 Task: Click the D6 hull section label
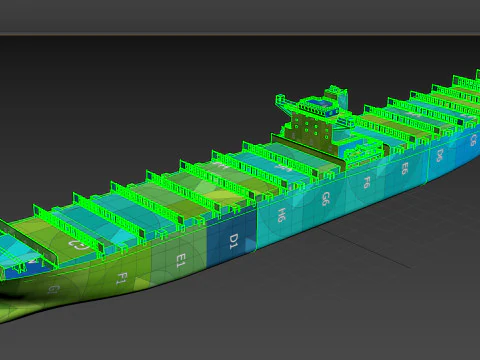click(440, 155)
